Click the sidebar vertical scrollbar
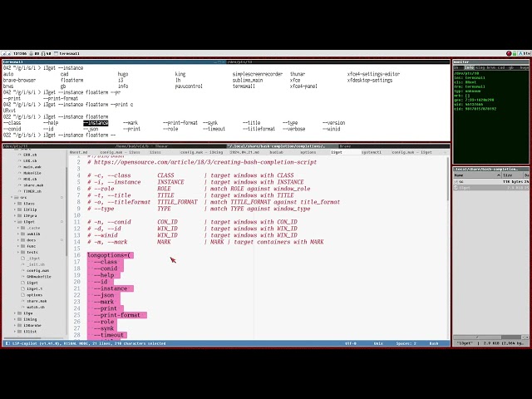The image size is (532, 399). [x=66, y=210]
